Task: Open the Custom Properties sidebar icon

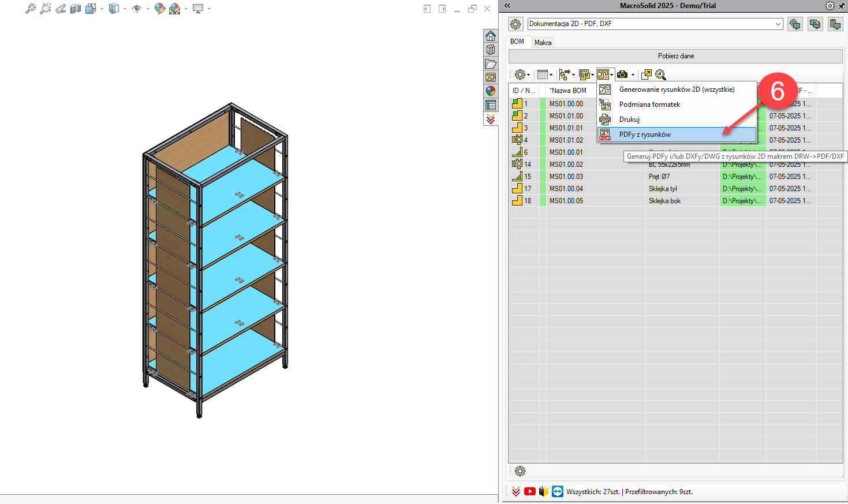Action: [491, 105]
